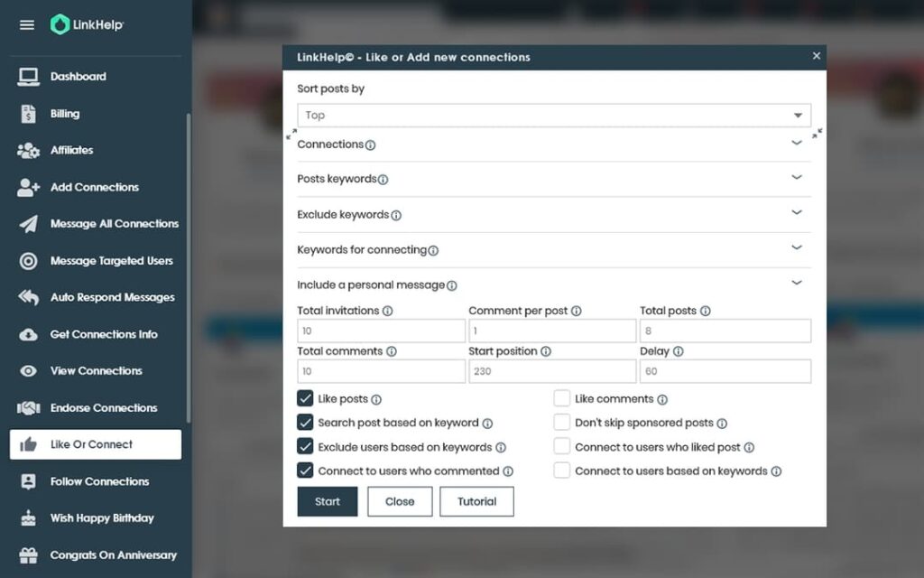
Task: Click the Total invitations input field
Action: pyautogui.click(x=382, y=331)
